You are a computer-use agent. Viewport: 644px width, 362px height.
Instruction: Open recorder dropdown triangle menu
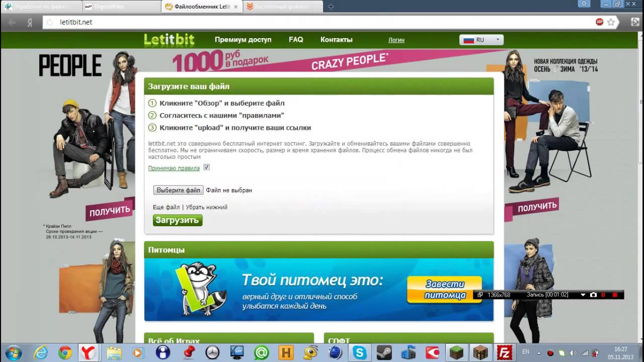pos(583,295)
